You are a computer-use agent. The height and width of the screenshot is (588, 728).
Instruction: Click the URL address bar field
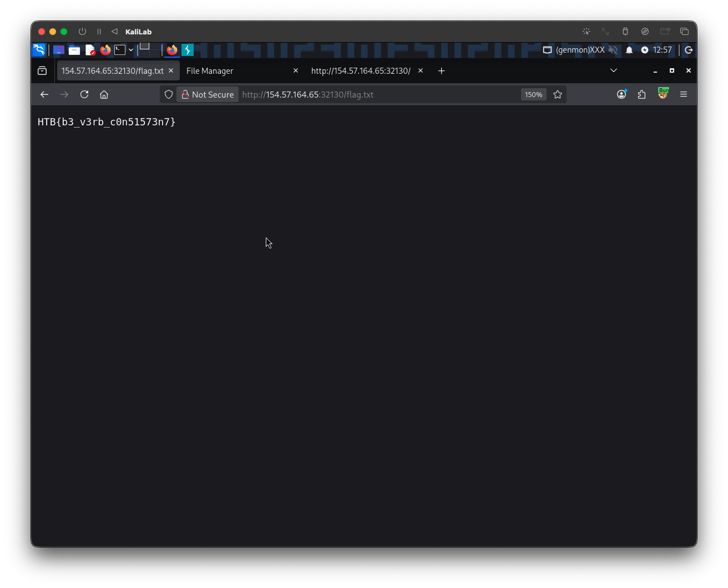(x=377, y=94)
